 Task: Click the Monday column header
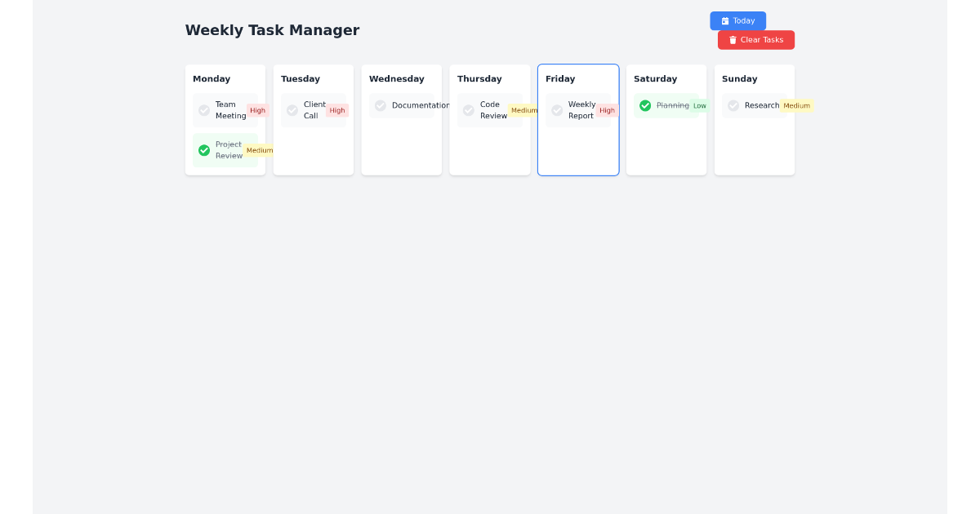pos(212,78)
